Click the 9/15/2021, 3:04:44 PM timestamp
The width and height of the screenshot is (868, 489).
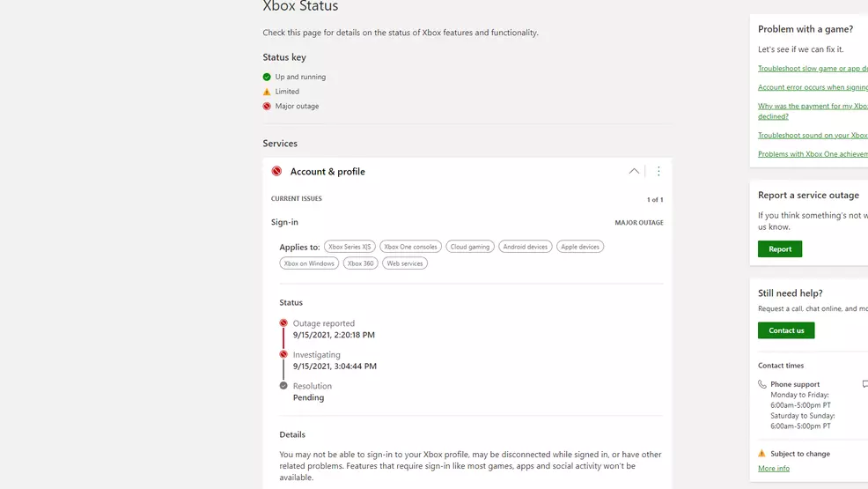click(x=335, y=366)
